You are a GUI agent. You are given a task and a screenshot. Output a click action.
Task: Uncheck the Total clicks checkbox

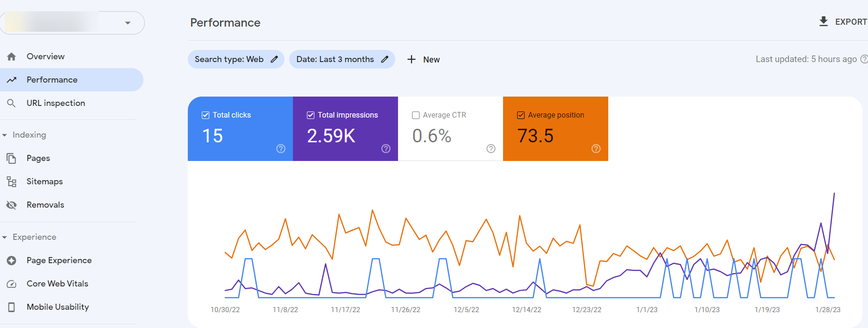pyautogui.click(x=206, y=115)
